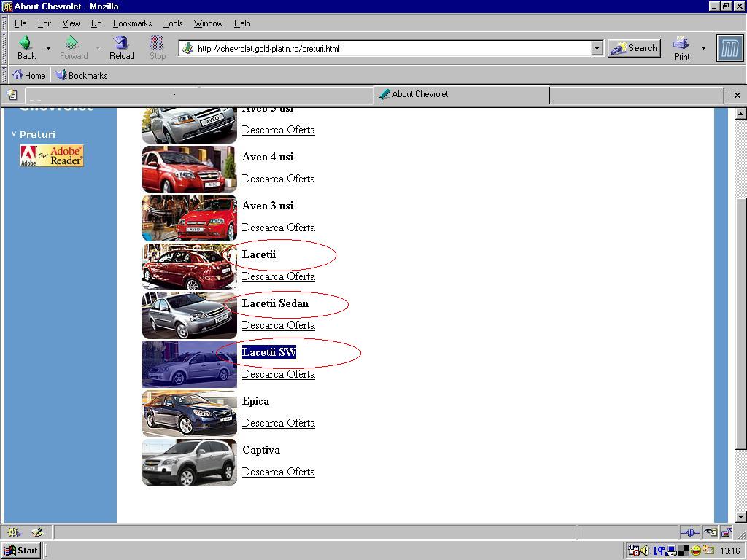
Task: Expand the address bar URL dropdown
Action: 597,48
